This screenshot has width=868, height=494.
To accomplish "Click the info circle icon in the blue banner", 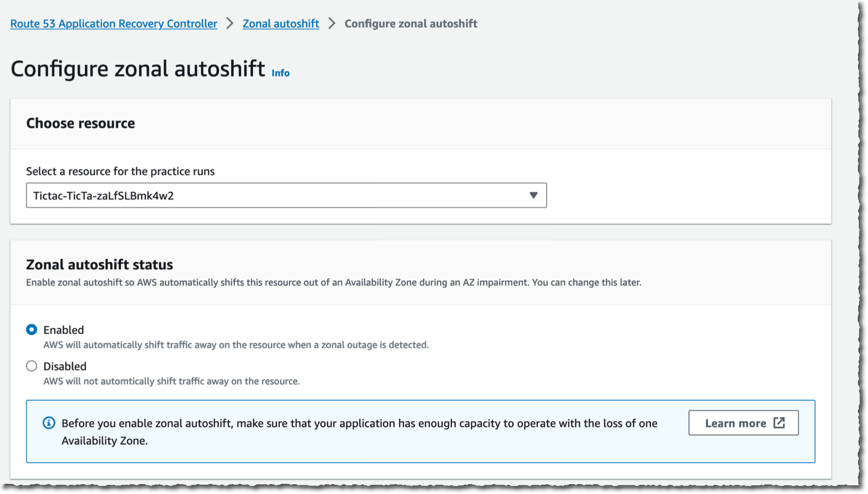I will pos(49,422).
